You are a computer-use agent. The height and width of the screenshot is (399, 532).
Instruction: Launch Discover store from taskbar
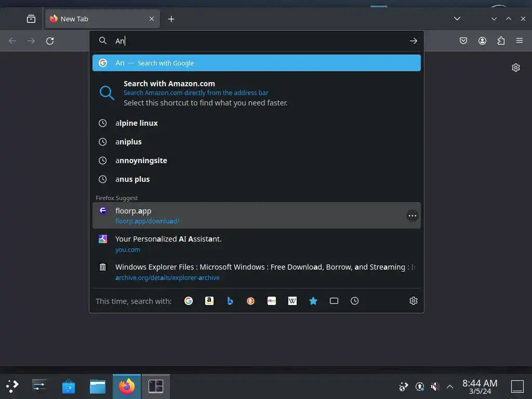[x=69, y=386]
